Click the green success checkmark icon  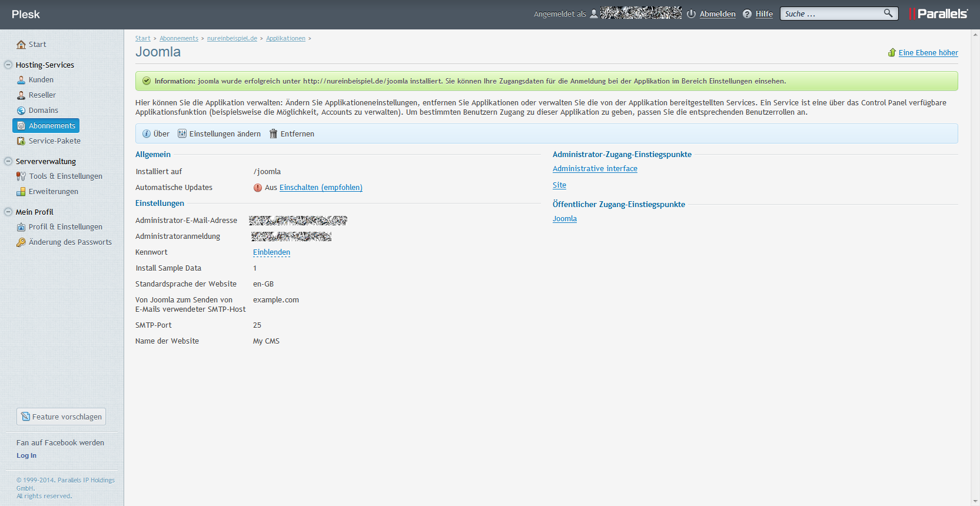pyautogui.click(x=147, y=81)
